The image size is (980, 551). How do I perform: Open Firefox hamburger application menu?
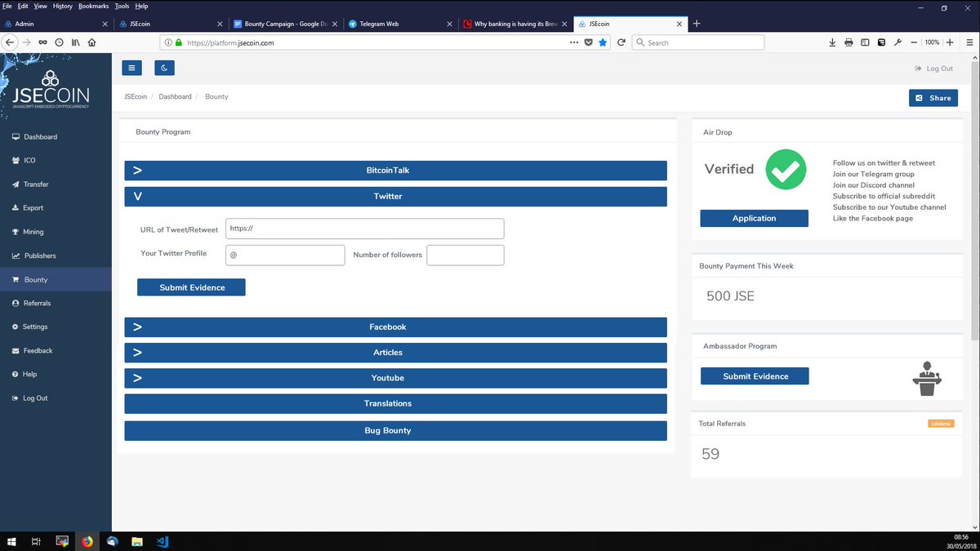click(x=969, y=42)
